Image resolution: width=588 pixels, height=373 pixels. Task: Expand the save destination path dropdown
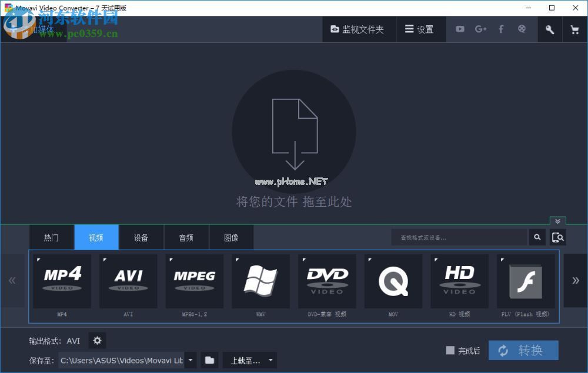click(x=190, y=360)
